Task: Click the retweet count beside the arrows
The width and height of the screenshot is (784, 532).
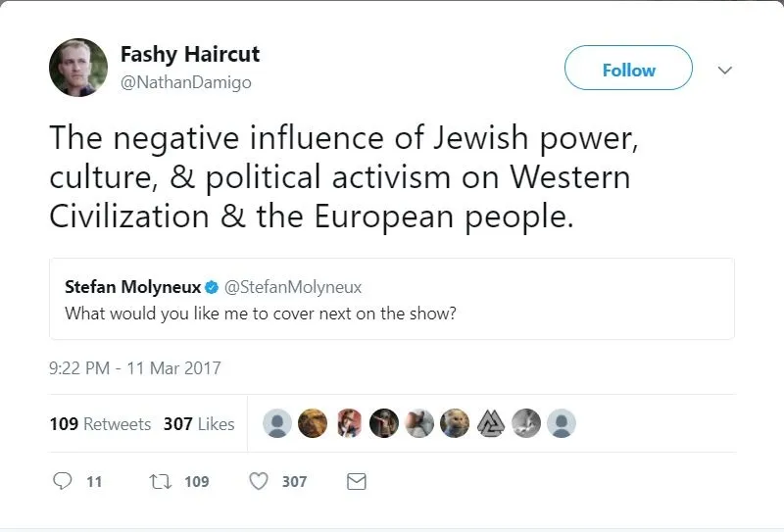Action: click(196, 481)
